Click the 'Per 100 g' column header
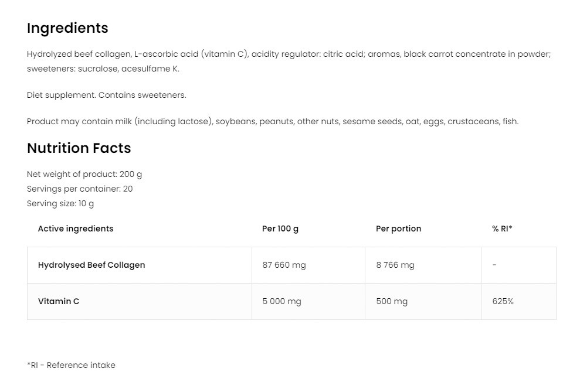The width and height of the screenshot is (580, 392). (x=280, y=229)
